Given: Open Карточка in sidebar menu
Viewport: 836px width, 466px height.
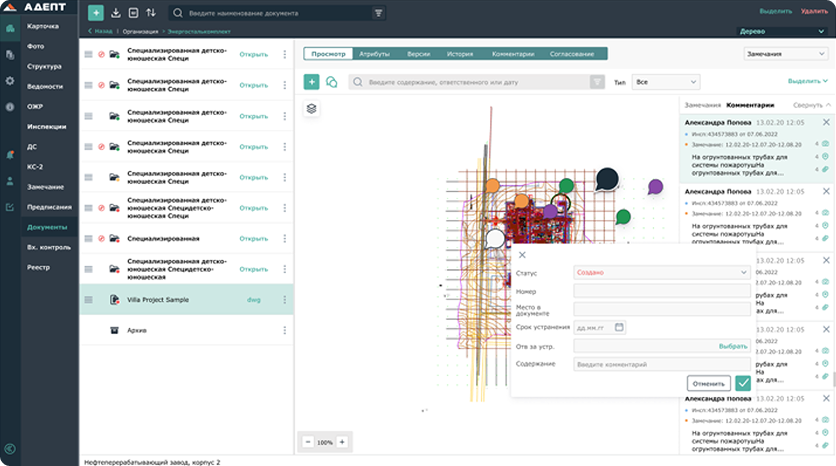Looking at the screenshot, I should [43, 26].
